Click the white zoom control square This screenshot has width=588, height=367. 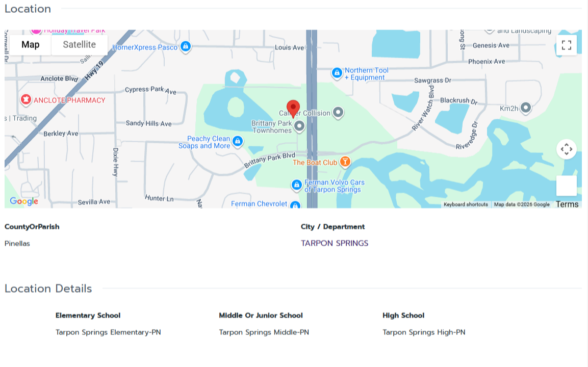pyautogui.click(x=567, y=185)
